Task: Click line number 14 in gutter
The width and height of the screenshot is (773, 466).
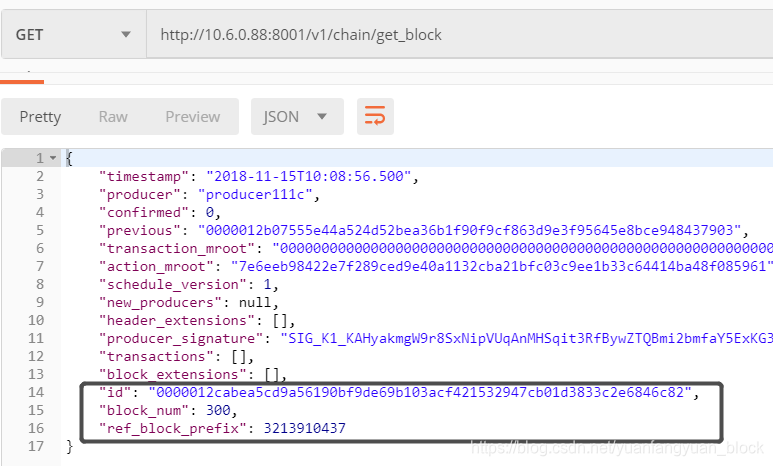Action: click(36, 393)
